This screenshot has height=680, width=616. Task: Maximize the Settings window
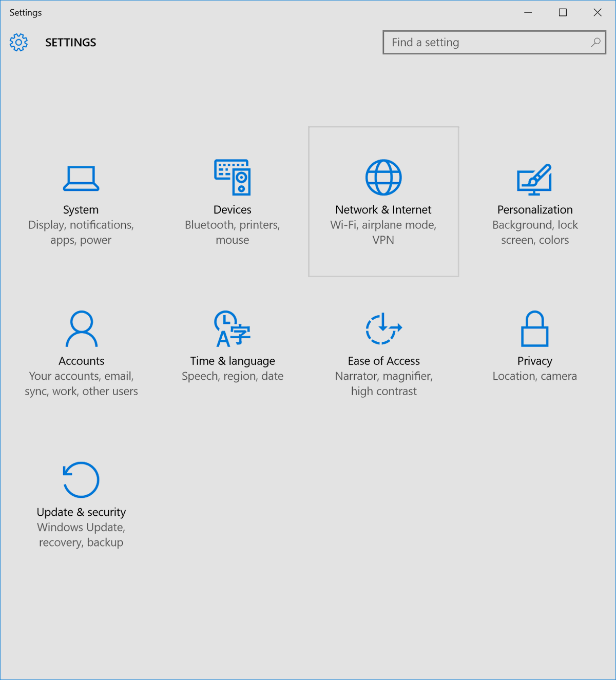coord(563,12)
